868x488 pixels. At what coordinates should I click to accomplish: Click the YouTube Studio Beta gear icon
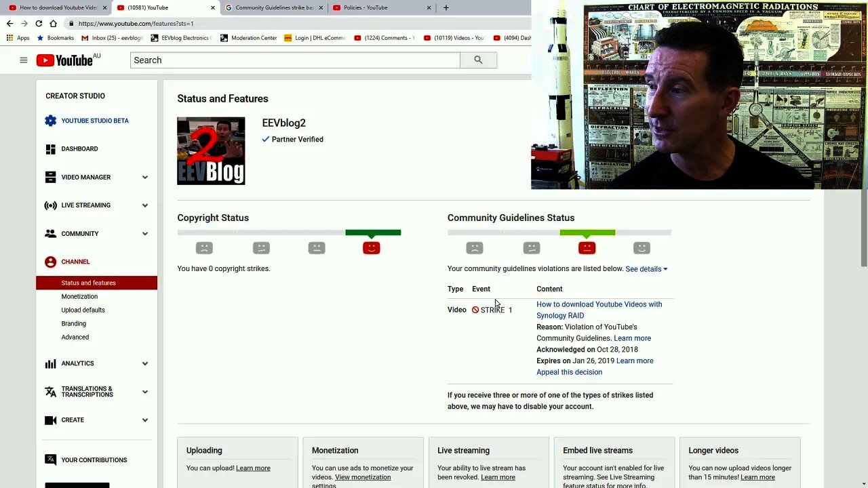click(x=50, y=121)
